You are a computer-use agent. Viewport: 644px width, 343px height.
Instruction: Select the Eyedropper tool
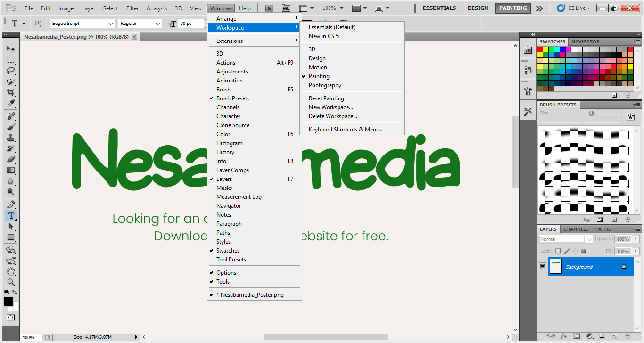coord(10,103)
